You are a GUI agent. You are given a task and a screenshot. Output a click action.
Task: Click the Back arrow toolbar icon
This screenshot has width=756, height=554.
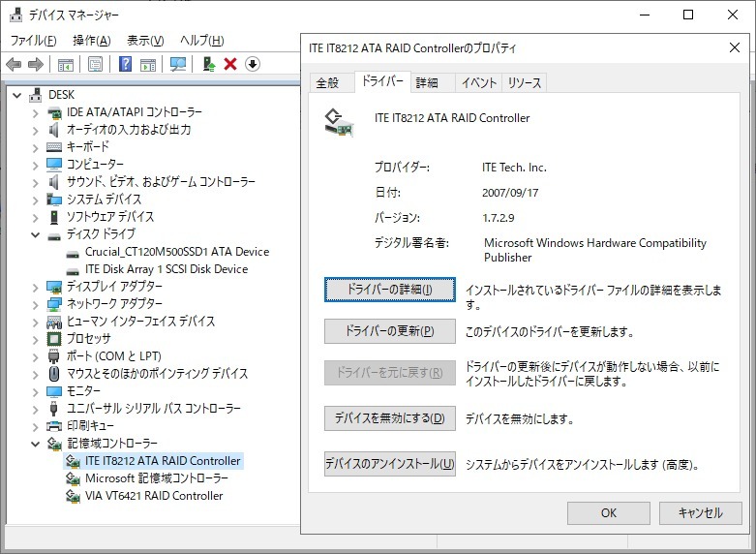click(14, 64)
